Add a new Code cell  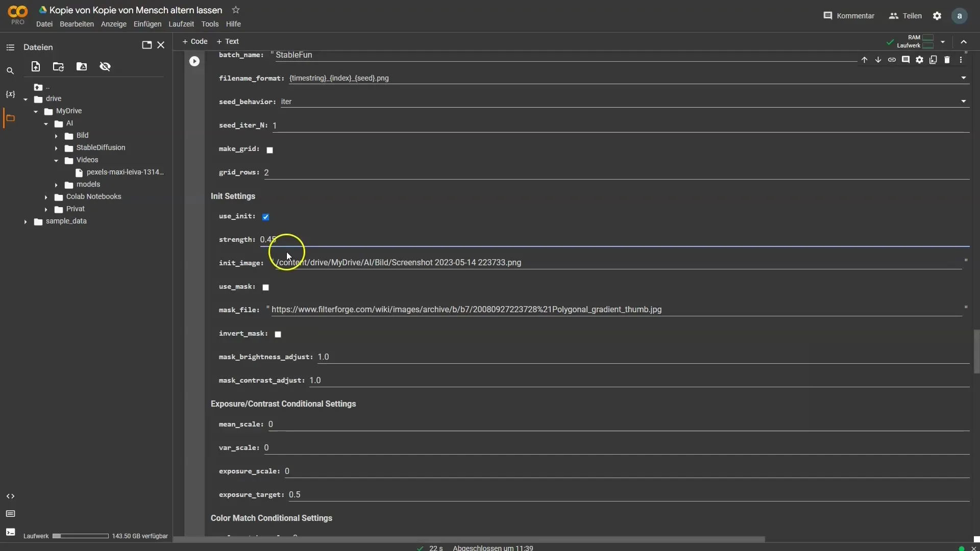click(195, 41)
